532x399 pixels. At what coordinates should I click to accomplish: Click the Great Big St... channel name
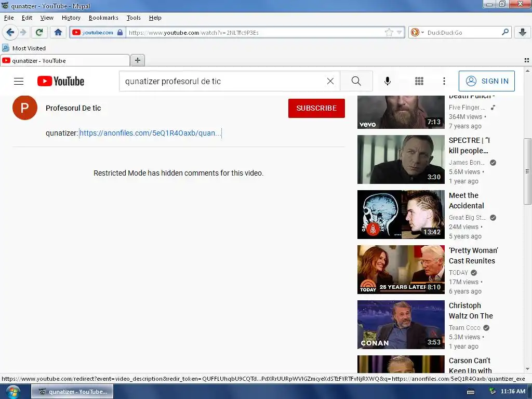[467, 218]
